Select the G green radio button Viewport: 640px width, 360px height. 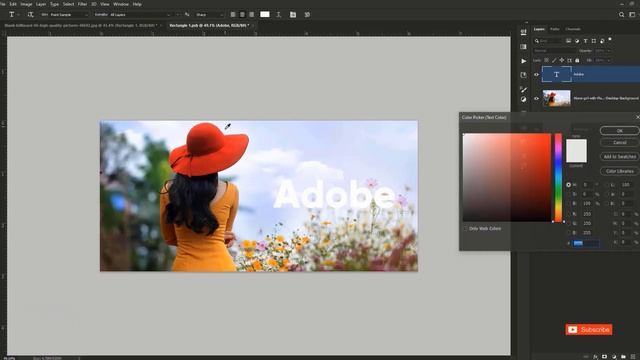point(568,223)
